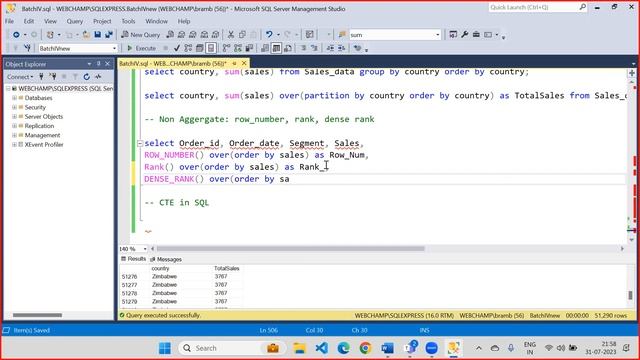
Task: Click the Activity Monitor icon in Object Explorer
Action: [98, 76]
